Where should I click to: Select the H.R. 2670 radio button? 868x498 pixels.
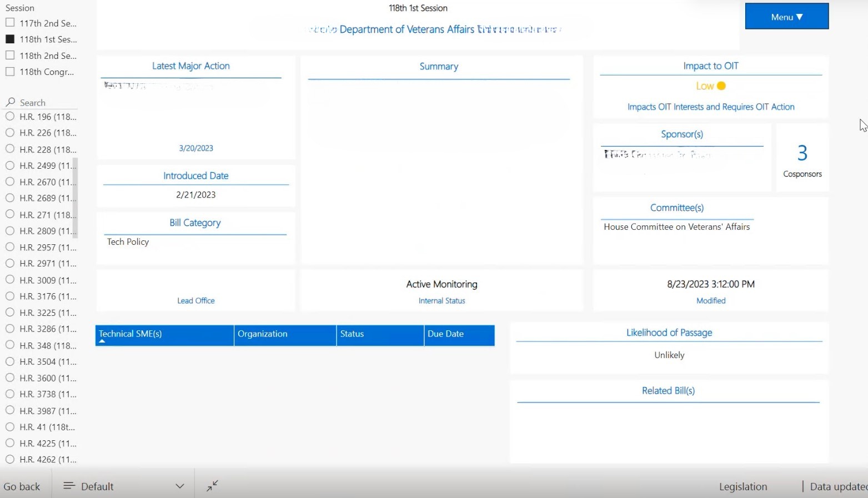coord(10,182)
